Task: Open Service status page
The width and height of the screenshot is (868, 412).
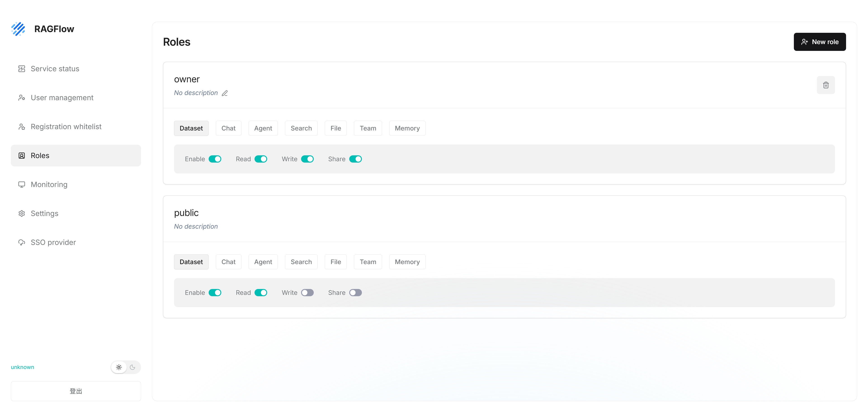Action: (x=76, y=69)
